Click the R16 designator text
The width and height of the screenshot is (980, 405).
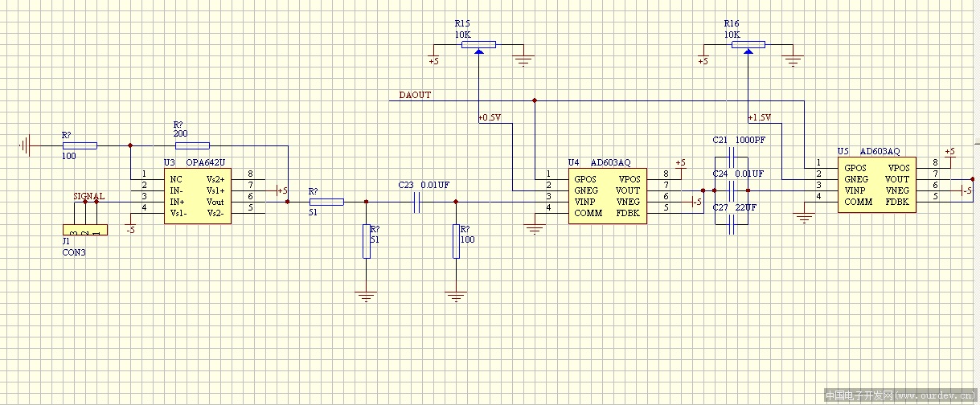point(732,25)
